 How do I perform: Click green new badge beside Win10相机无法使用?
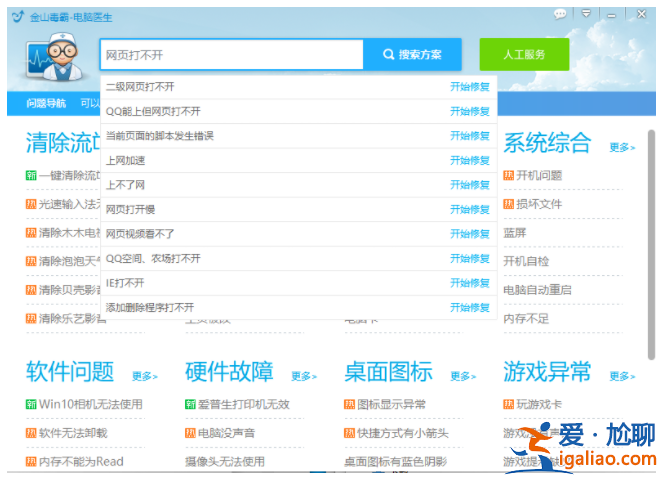[x=31, y=405]
